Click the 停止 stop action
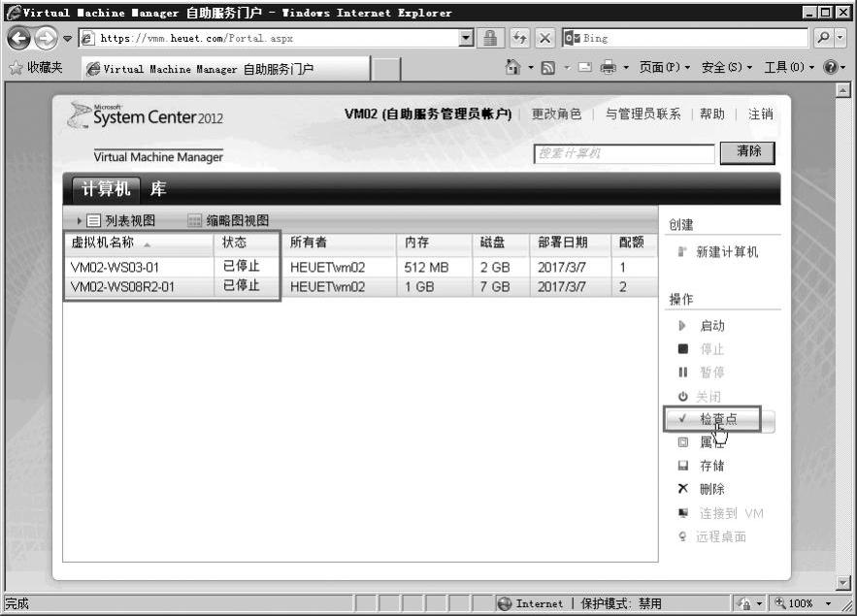The image size is (857, 616). pos(702,349)
